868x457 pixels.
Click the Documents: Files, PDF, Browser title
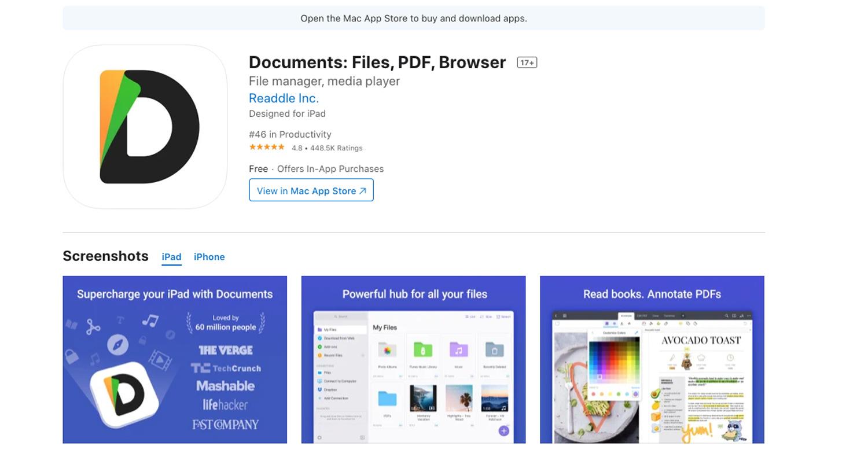pyautogui.click(x=377, y=62)
